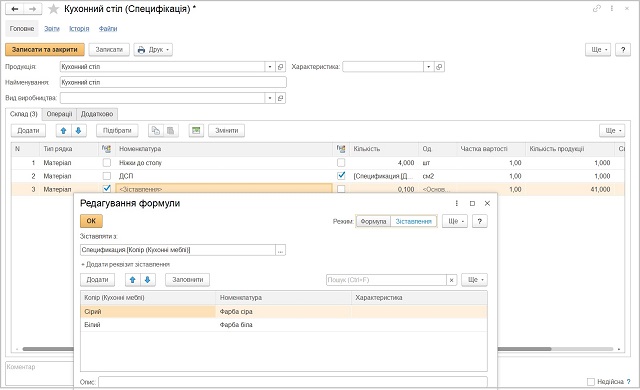Screen dimensions: 640x390
Task: Open the title bar three-dots menu
Action: [612, 8]
